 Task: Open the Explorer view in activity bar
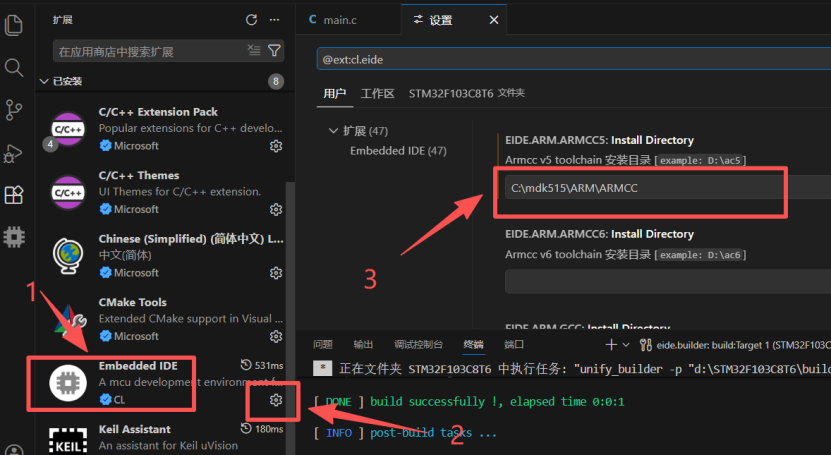(x=14, y=25)
